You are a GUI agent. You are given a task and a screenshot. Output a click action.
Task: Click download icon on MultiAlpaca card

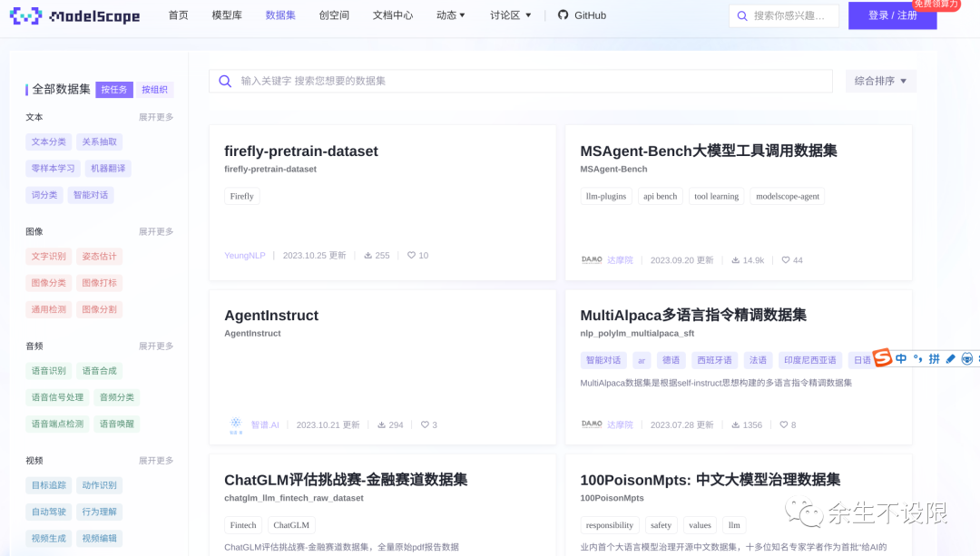(736, 424)
